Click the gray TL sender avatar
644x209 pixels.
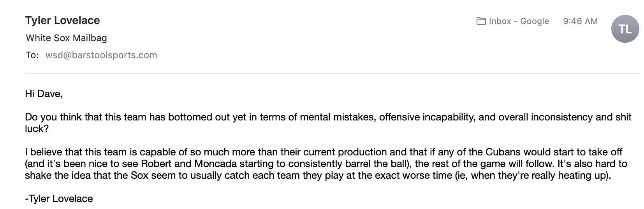click(x=625, y=29)
